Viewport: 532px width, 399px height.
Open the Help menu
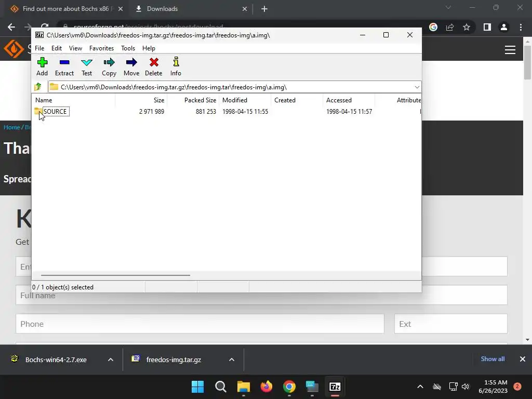point(149,48)
